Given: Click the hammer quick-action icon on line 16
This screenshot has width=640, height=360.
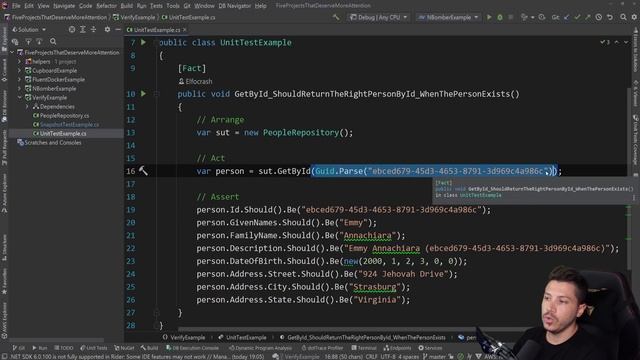Looking at the screenshot, I should click(143, 171).
